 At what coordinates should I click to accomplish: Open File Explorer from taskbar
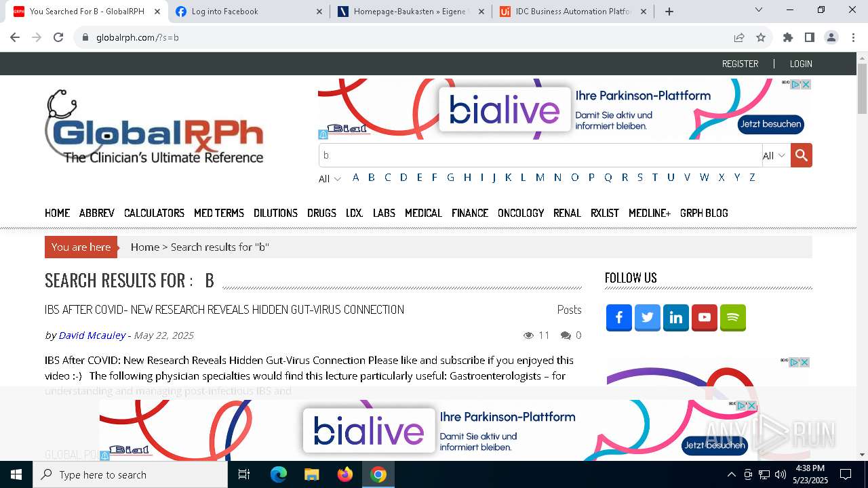tap(311, 474)
